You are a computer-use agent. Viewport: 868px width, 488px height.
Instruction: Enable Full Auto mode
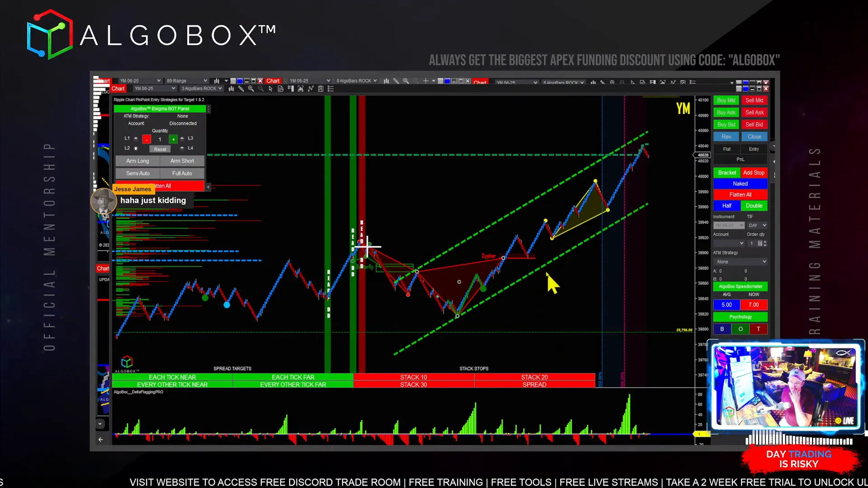[x=182, y=174]
